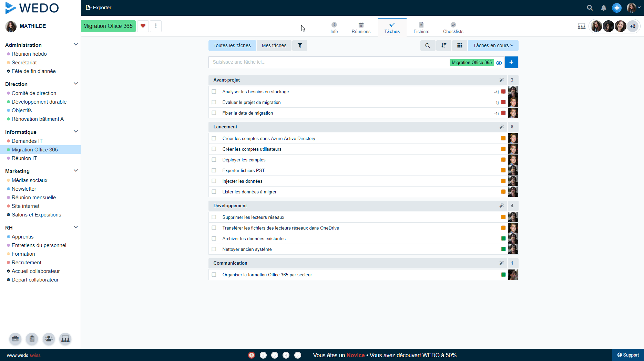Screen dimensions: 644x361
Task: Check off Supprimer les lecteurs réseaux
Action: (214, 217)
